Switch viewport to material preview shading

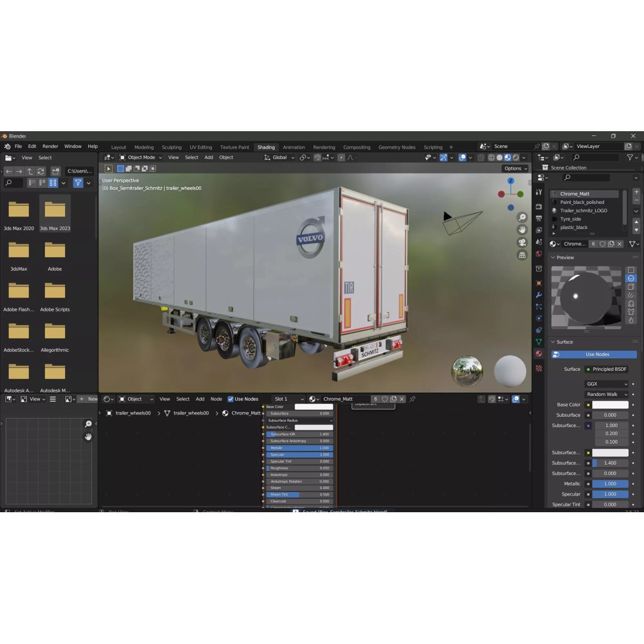(x=507, y=157)
